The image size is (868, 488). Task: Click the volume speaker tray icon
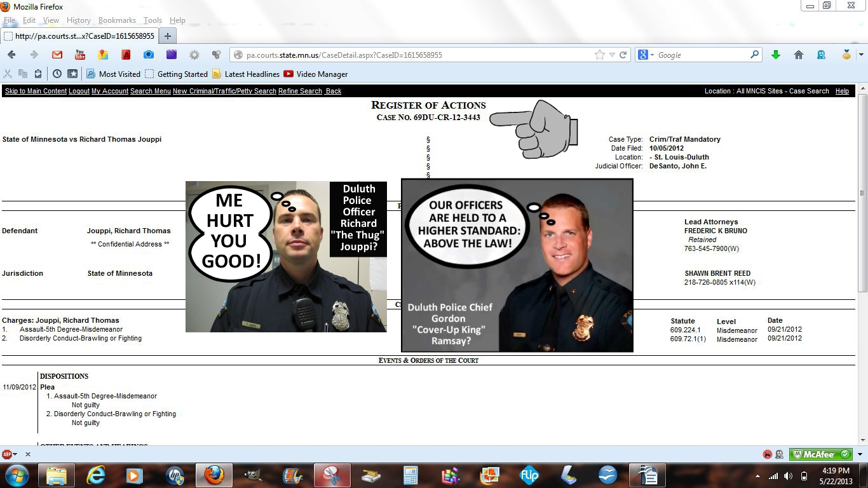point(789,475)
